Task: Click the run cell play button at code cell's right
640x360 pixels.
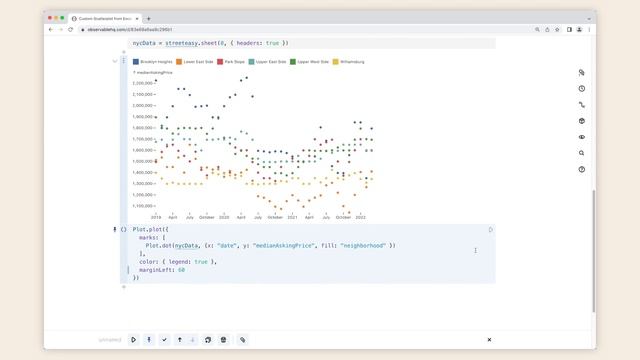Action: tap(491, 230)
